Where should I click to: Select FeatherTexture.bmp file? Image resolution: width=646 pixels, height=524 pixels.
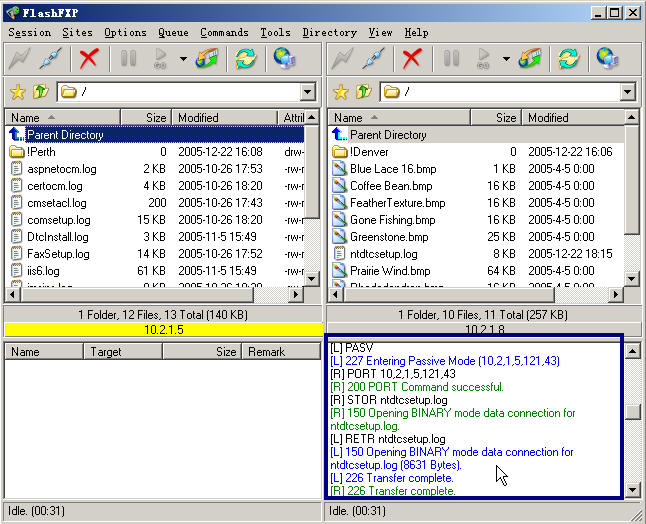[477, 203]
